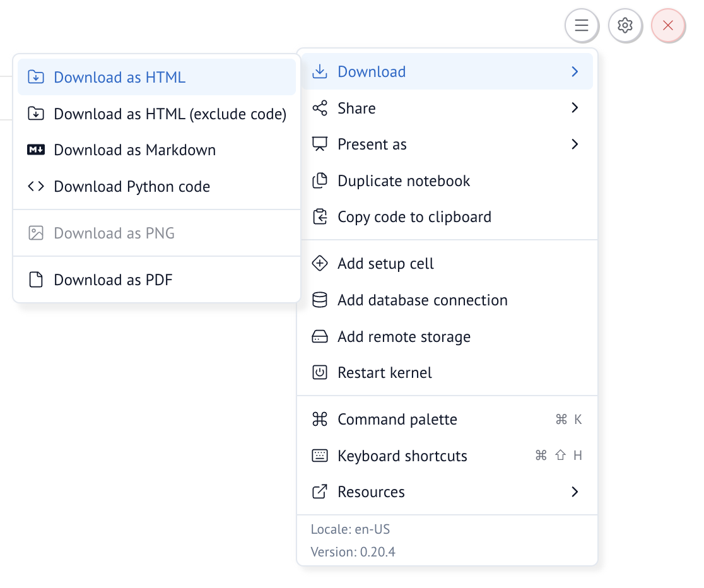Viewport: 704px width, 588px height.
Task: Click the Add setup cell icon
Action: [x=320, y=264]
